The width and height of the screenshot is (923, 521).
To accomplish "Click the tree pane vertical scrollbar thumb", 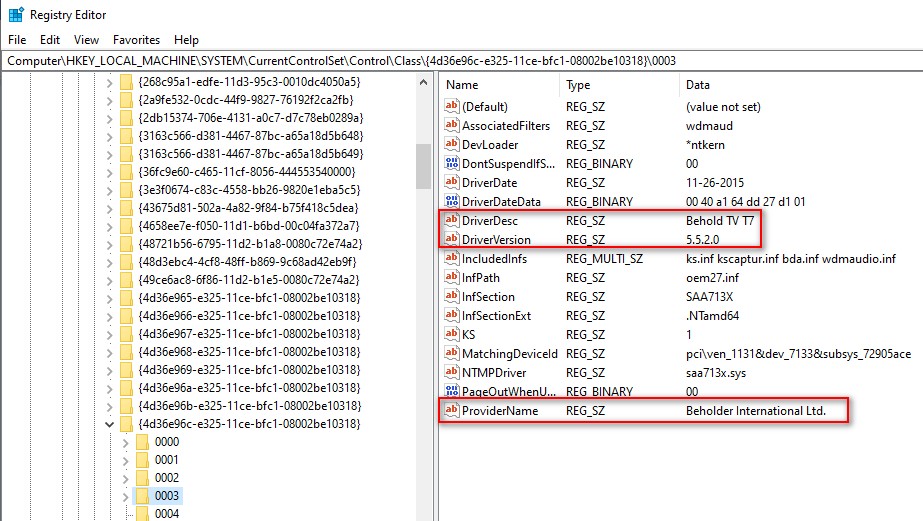I will pyautogui.click(x=423, y=165).
